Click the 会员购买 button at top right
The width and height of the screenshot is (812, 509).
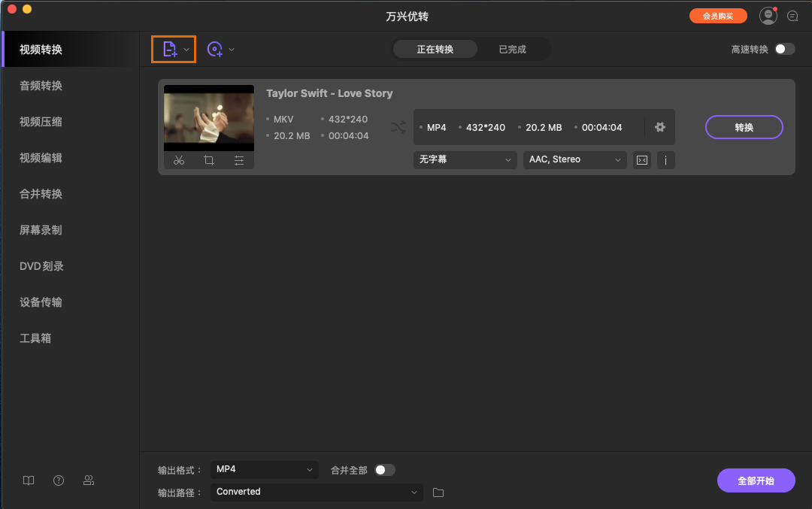718,15
